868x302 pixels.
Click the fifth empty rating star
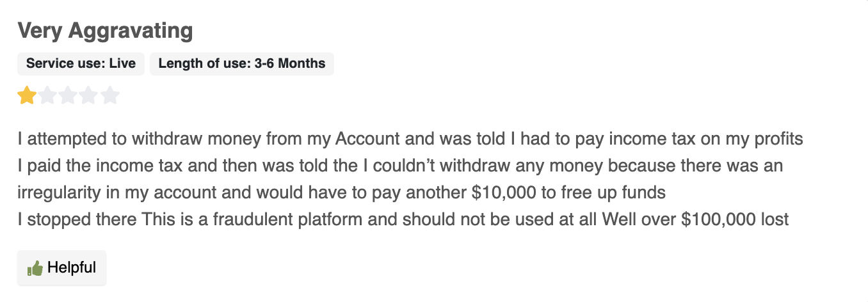pos(110,96)
